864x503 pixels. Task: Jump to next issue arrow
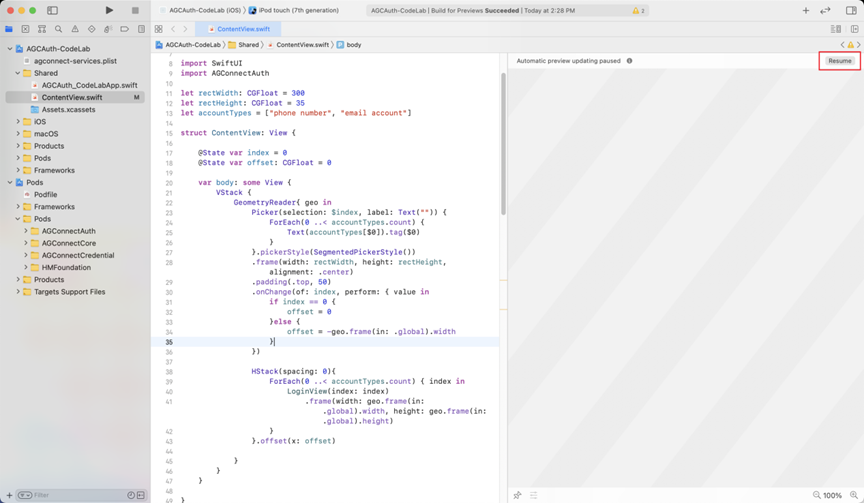click(x=858, y=45)
